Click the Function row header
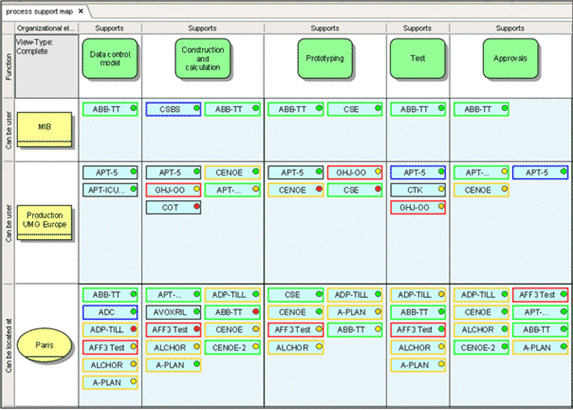 (x=8, y=66)
